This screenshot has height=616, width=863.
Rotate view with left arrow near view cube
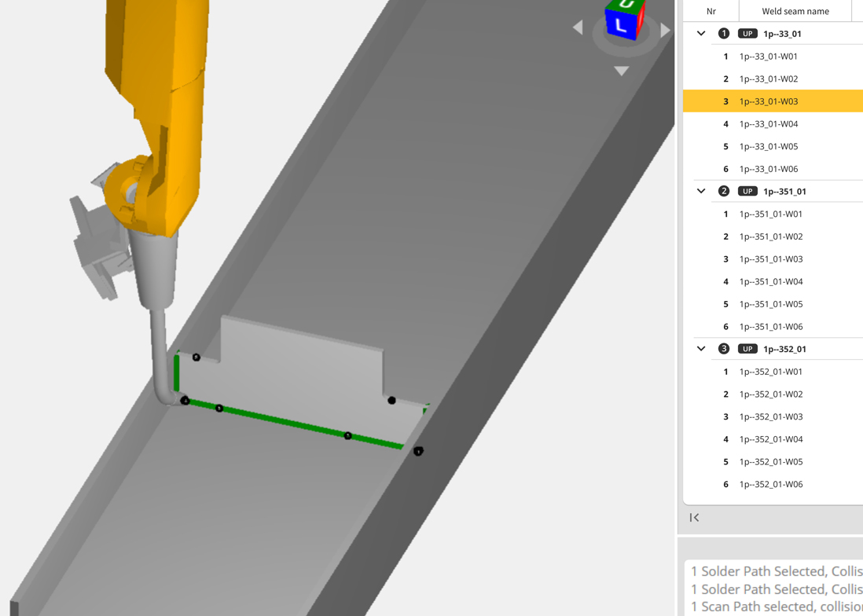point(578,28)
